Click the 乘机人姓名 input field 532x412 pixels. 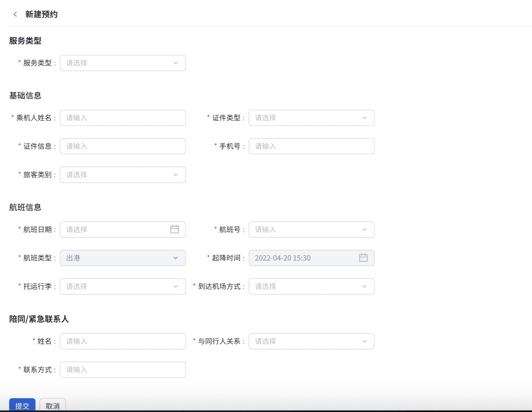(x=123, y=118)
